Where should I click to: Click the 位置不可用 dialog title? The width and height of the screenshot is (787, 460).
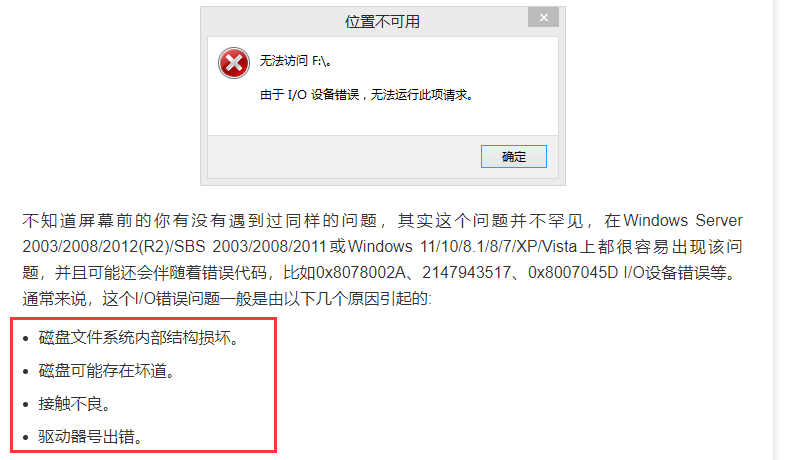[382, 22]
